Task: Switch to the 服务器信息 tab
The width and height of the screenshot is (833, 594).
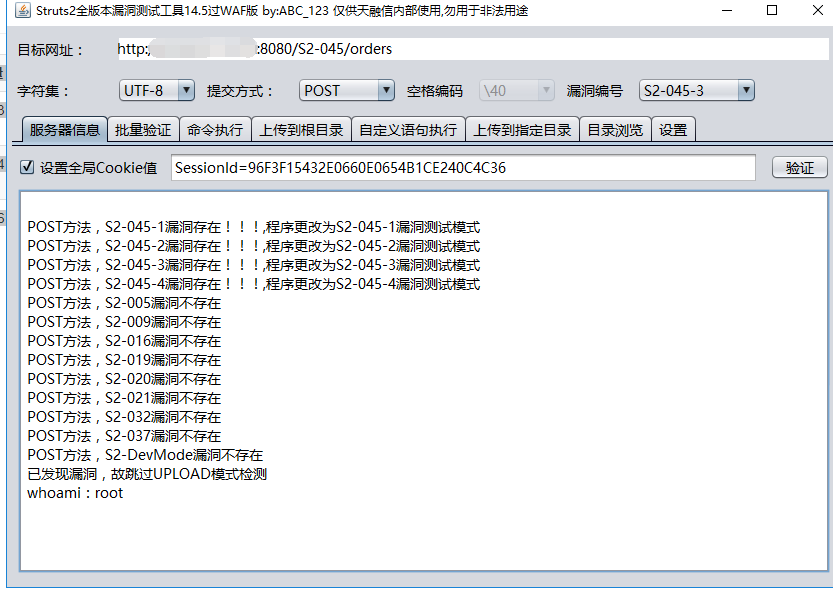Action: pos(64,130)
